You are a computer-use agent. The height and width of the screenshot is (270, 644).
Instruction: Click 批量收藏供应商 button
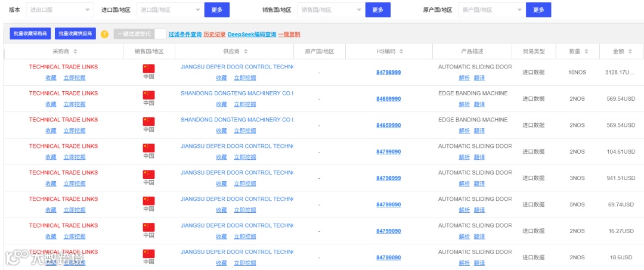click(75, 34)
